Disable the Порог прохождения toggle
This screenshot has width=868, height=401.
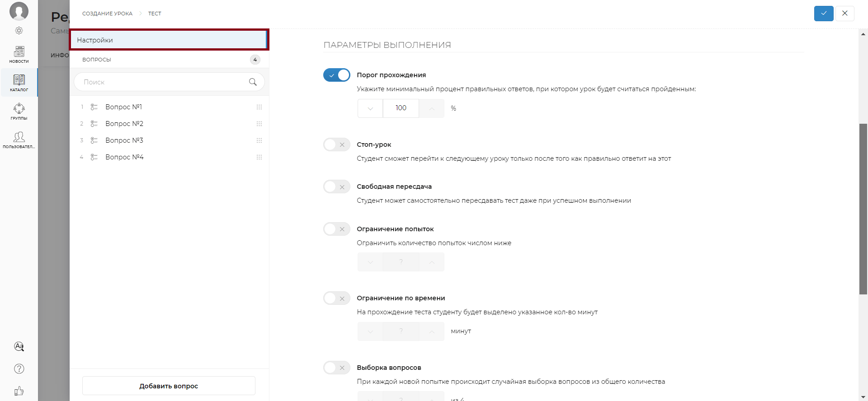(x=337, y=75)
